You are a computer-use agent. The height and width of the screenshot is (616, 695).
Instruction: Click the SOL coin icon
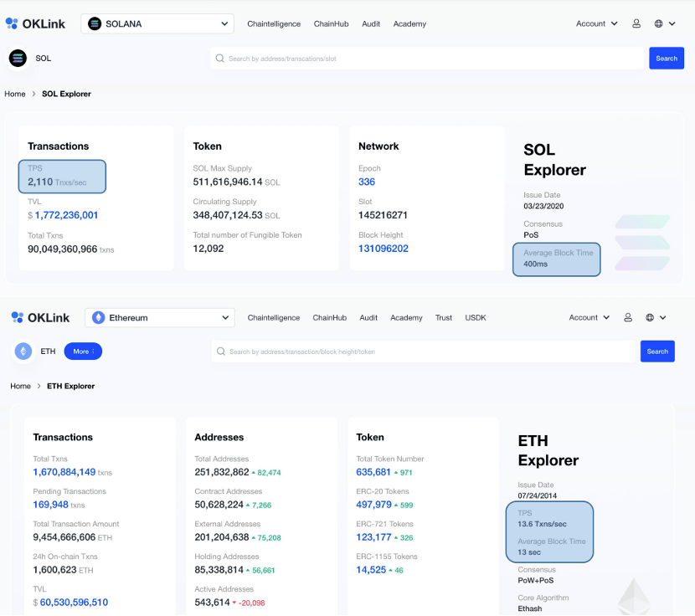(18, 59)
